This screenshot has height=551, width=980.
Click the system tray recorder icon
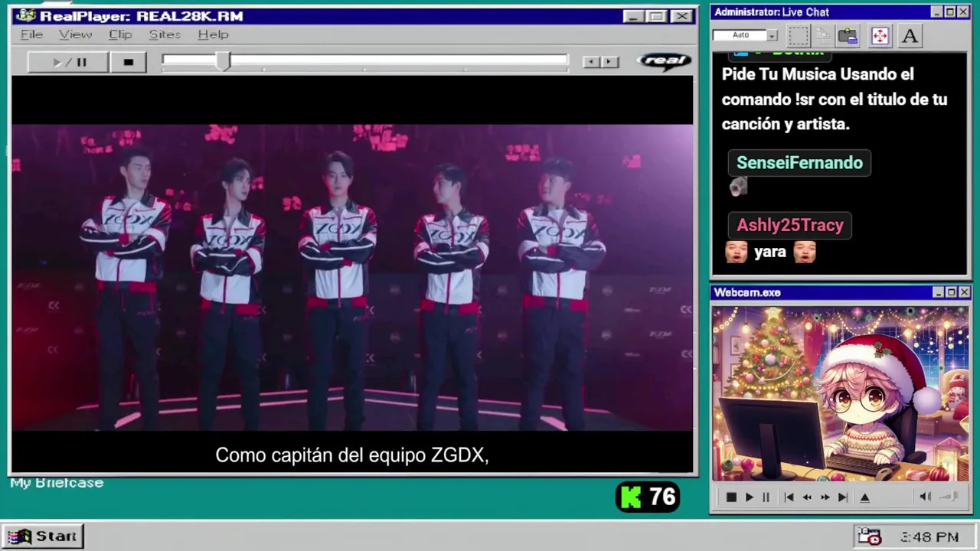(869, 536)
